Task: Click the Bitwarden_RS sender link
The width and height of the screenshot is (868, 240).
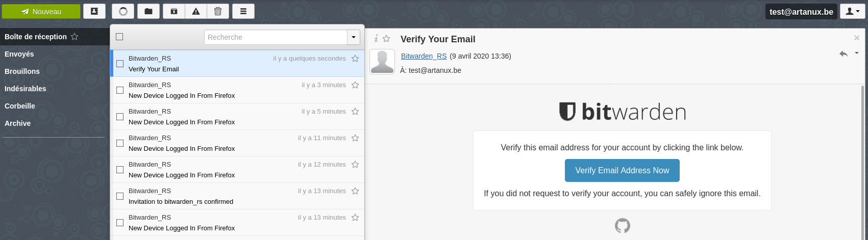Action: [424, 56]
